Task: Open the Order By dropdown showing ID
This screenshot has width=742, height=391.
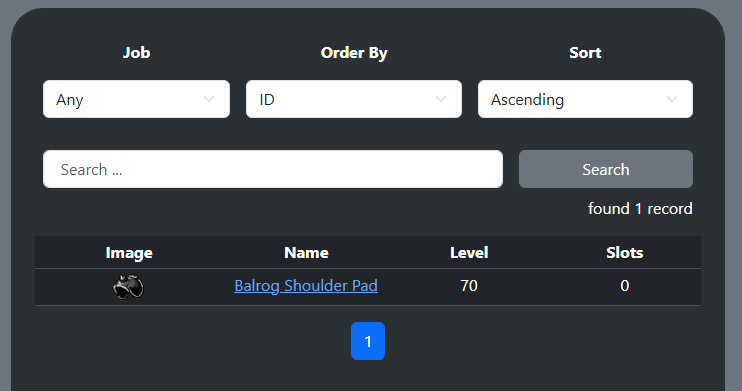Action: (x=353, y=99)
